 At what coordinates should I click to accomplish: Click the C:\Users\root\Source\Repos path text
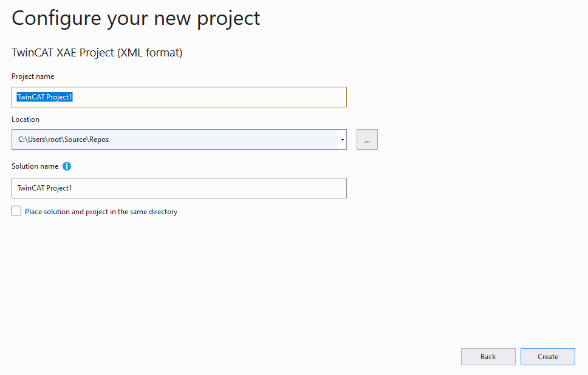pyautogui.click(x=63, y=140)
